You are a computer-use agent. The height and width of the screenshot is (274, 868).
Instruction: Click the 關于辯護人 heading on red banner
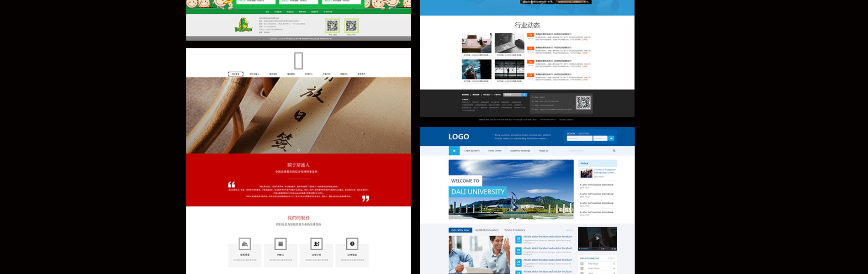tap(298, 165)
